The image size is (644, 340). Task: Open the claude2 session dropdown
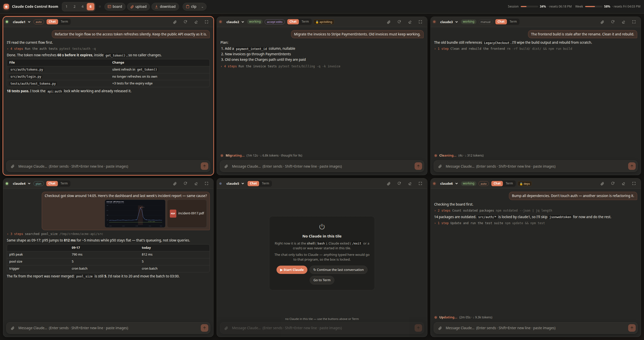(x=235, y=22)
